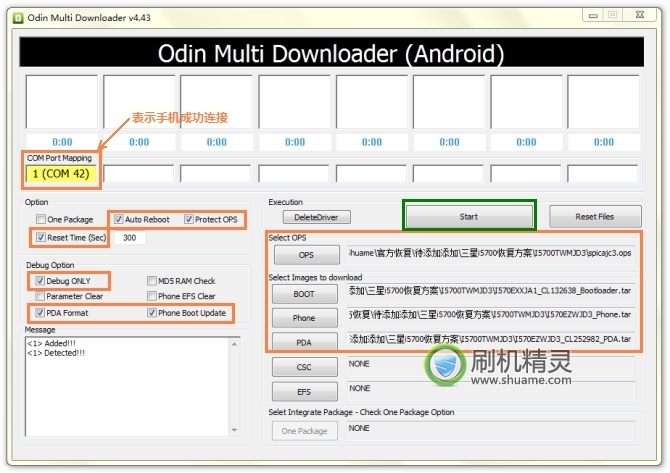Click the OPS path field ending spicajc3.ops
The height and width of the screenshot is (473, 670).
pyautogui.click(x=491, y=254)
